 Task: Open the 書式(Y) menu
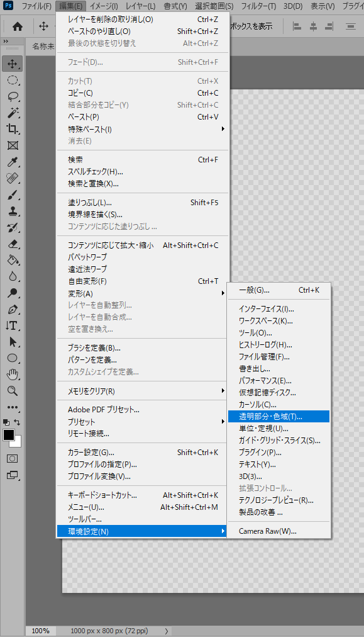pos(175,6)
